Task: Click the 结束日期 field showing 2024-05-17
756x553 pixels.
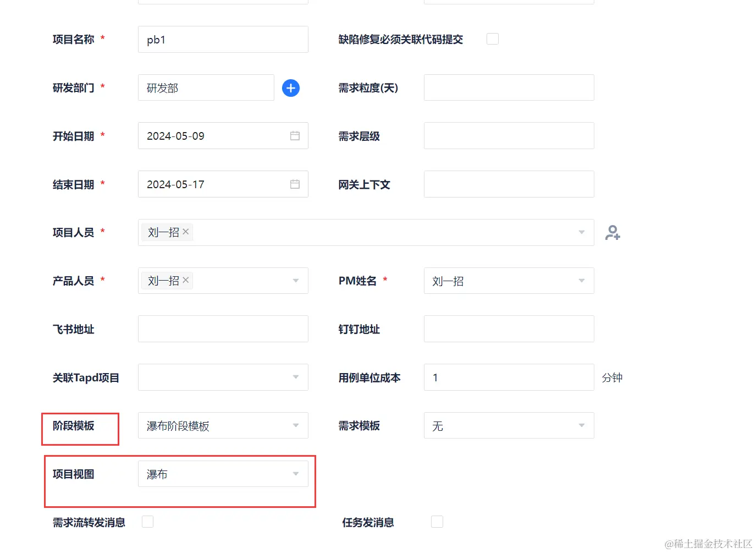Action: [223, 184]
